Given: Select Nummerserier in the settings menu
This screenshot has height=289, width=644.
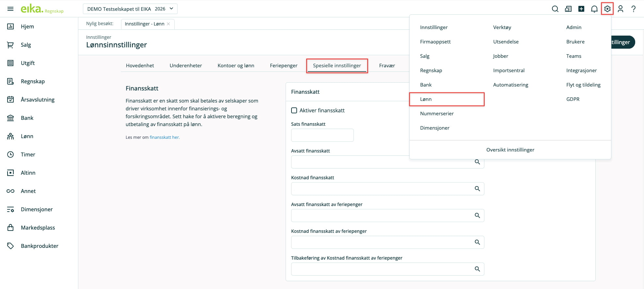Looking at the screenshot, I should [437, 114].
